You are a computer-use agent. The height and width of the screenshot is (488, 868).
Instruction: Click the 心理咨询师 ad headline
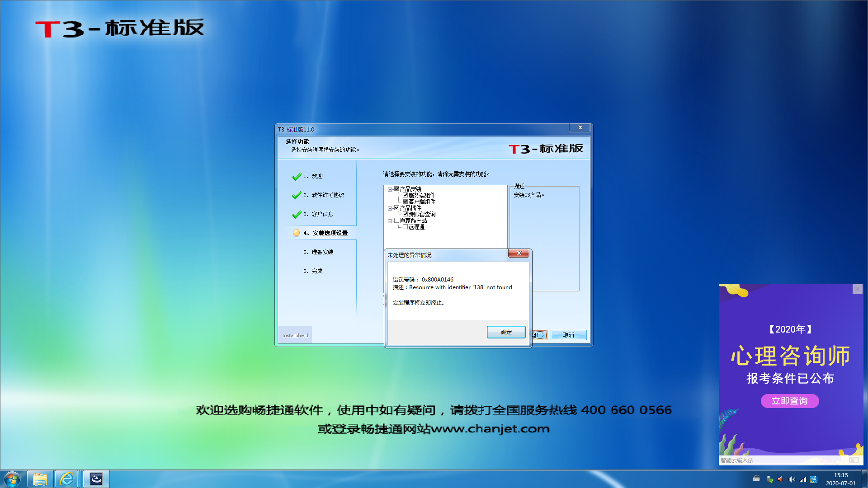click(790, 356)
